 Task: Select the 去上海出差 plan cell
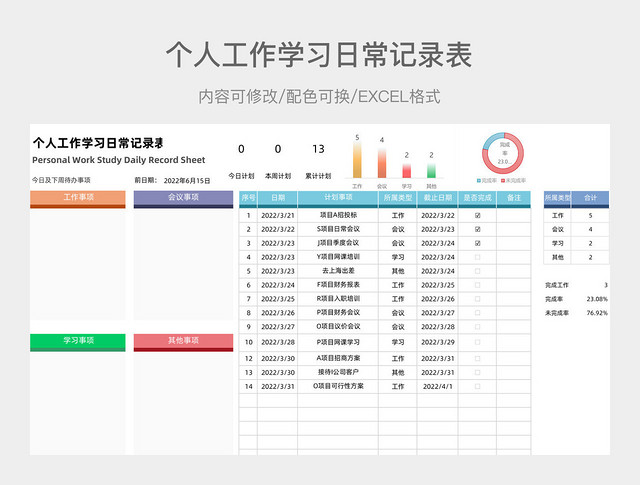[x=338, y=271]
